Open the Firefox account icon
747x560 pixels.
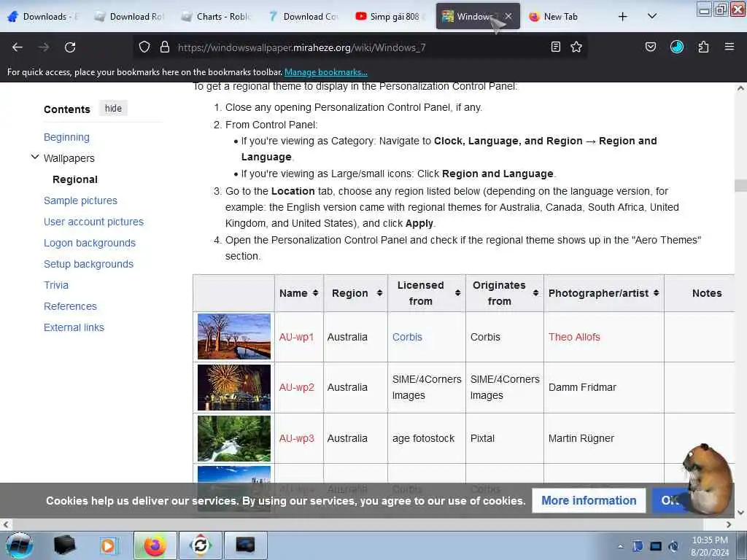click(677, 47)
